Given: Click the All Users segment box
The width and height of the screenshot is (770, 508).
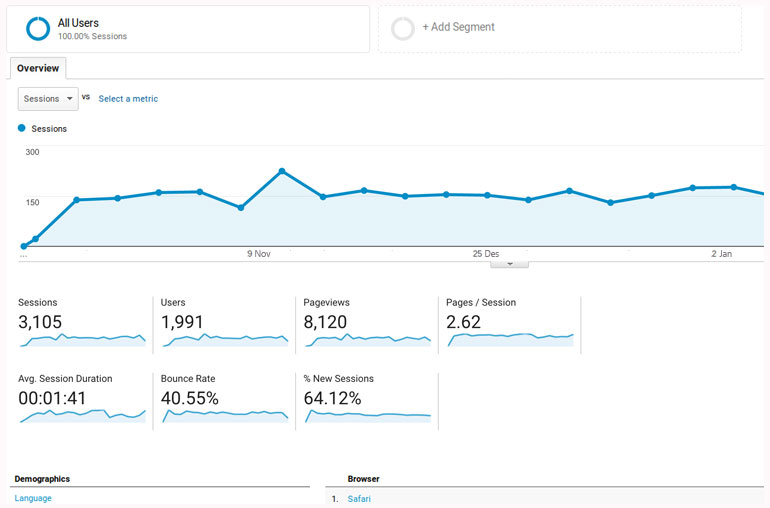Looking at the screenshot, I should 188,29.
